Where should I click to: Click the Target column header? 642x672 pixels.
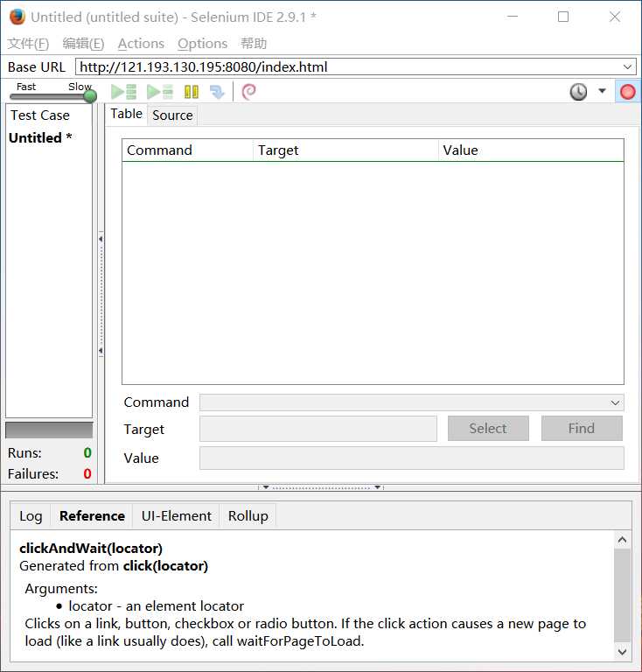pos(346,150)
